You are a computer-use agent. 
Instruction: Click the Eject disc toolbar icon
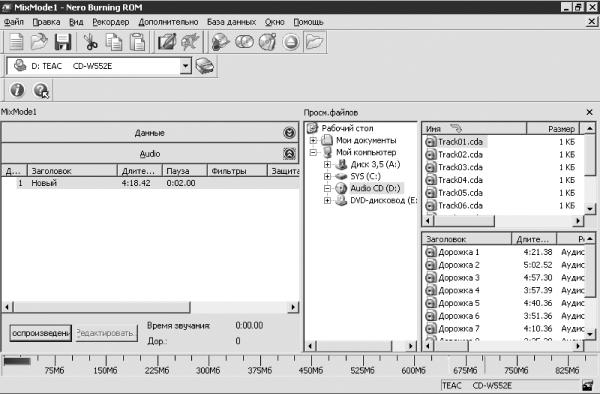tap(291, 42)
